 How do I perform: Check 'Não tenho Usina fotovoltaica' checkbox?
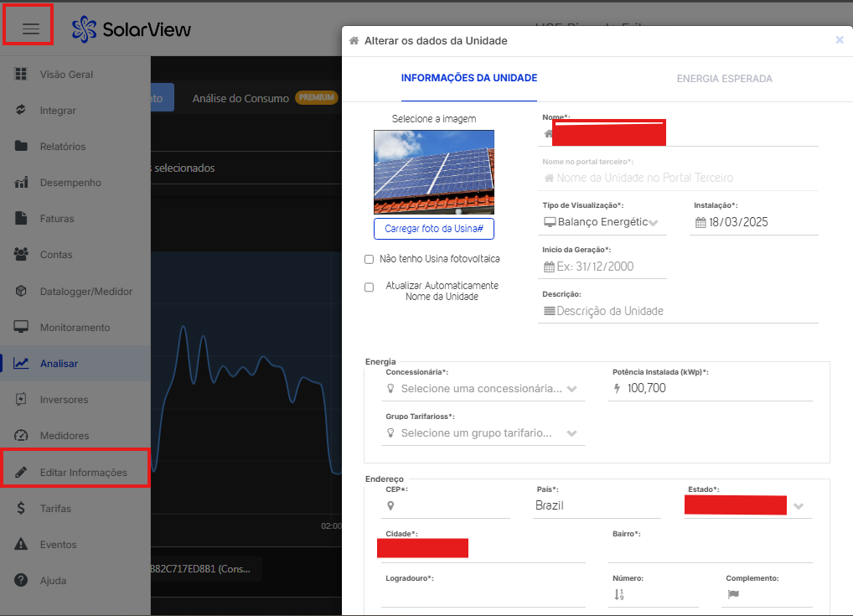(370, 260)
